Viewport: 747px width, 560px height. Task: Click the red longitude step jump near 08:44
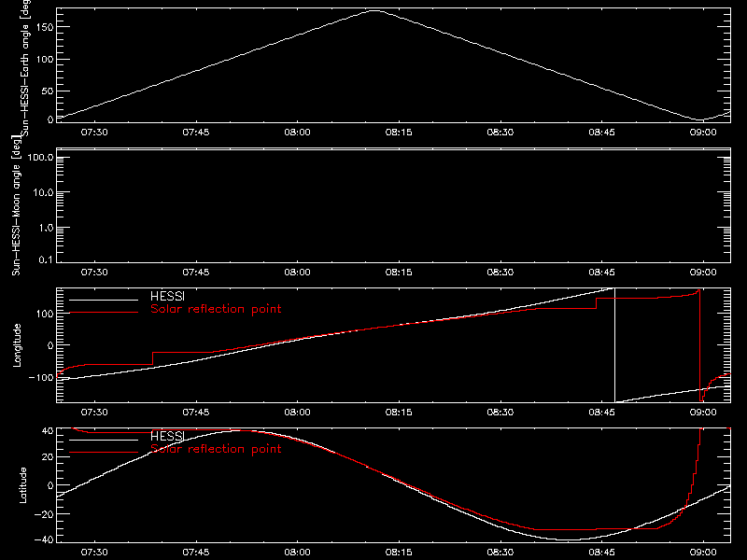tap(596, 303)
